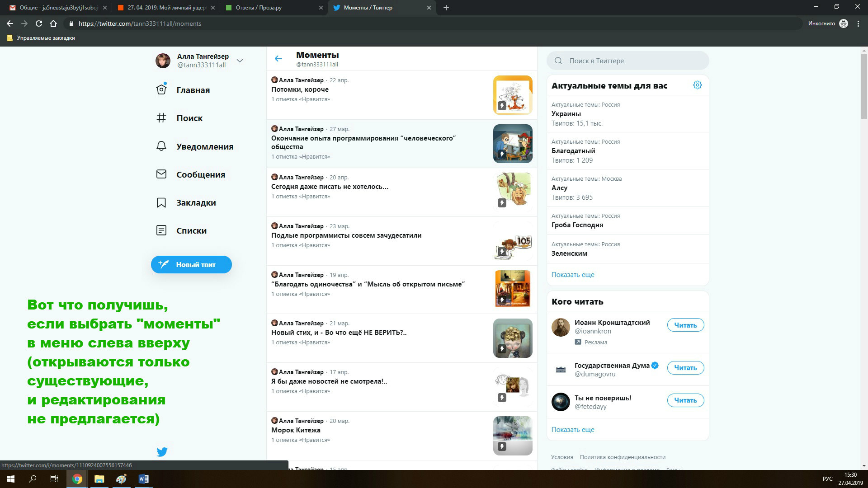868x488 pixels.
Task: Open Word from the taskbar
Action: [144, 479]
